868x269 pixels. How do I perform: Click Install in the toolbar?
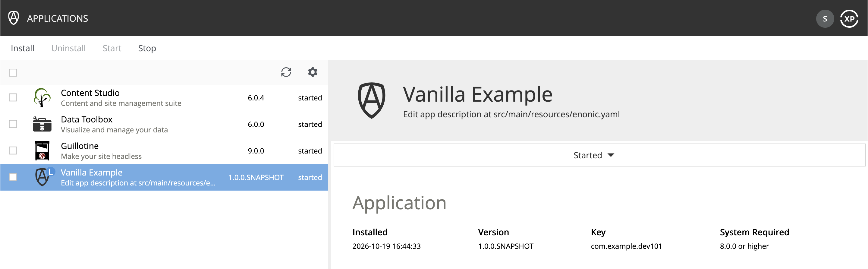tap(23, 48)
